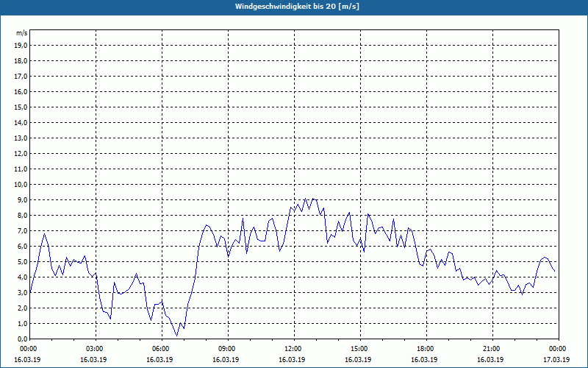Image resolution: width=588 pixels, height=368 pixels.
Task: Click the 17.03.19 date label
Action: pos(556,359)
